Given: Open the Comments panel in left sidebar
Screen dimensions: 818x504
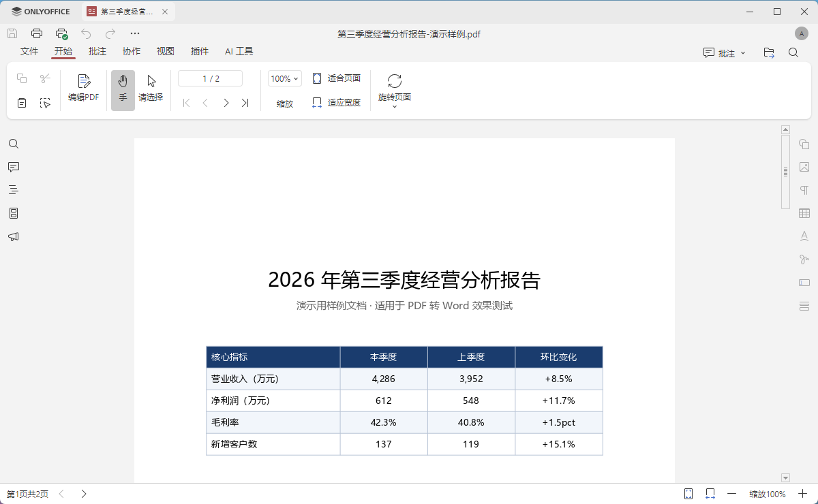Looking at the screenshot, I should click(14, 167).
